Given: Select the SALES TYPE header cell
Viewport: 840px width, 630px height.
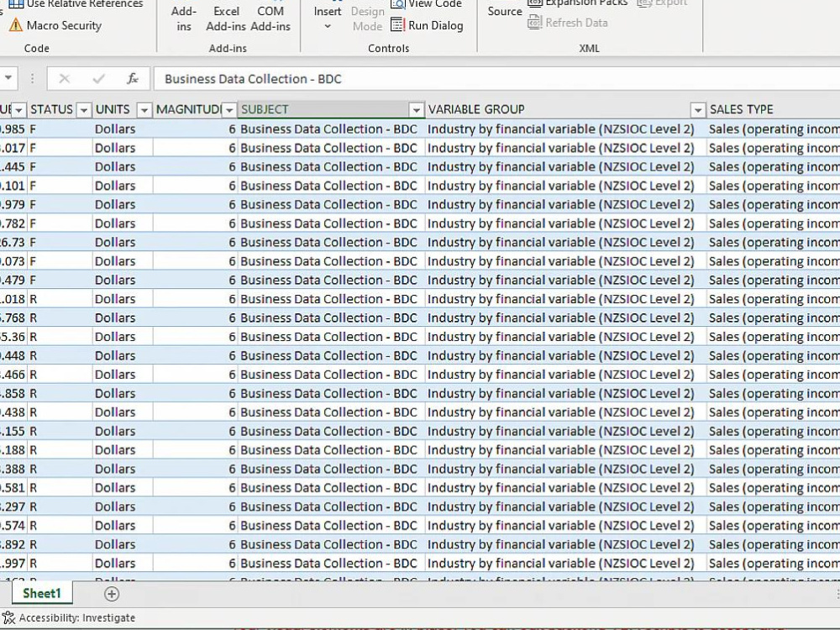Looking at the screenshot, I should click(x=774, y=109).
